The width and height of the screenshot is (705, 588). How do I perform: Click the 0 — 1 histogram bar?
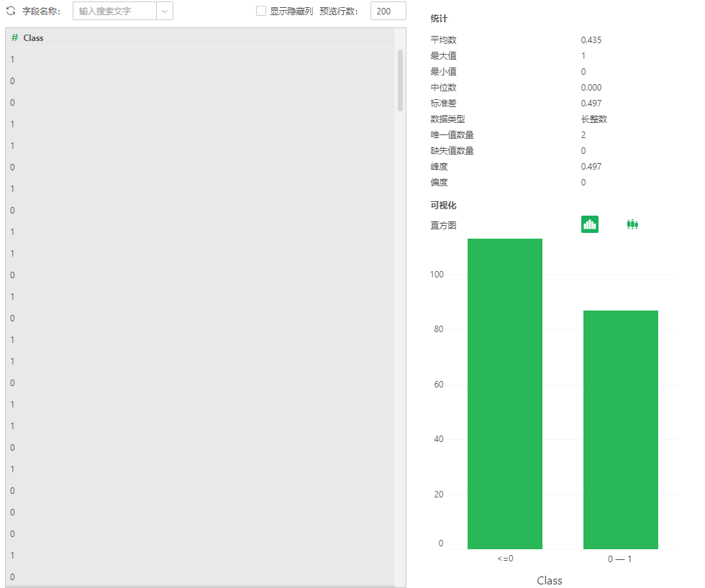click(620, 430)
